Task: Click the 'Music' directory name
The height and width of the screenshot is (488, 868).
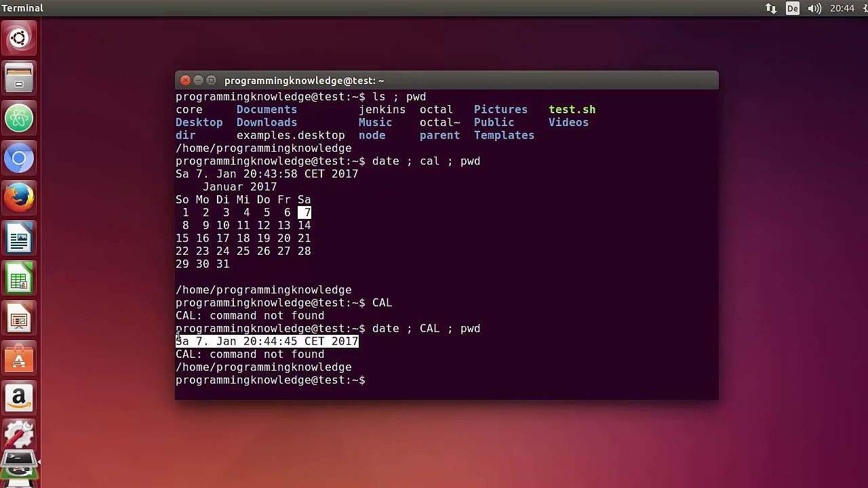Action: click(375, 122)
